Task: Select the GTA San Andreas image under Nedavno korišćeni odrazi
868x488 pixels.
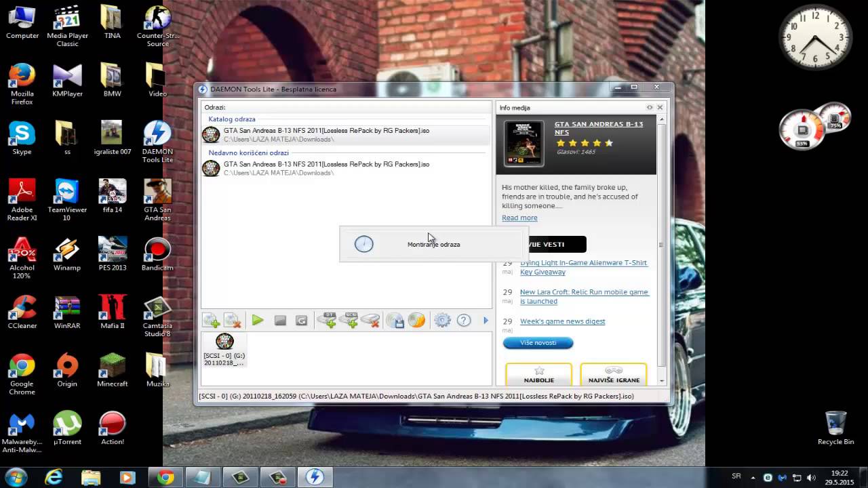Action: coord(346,168)
